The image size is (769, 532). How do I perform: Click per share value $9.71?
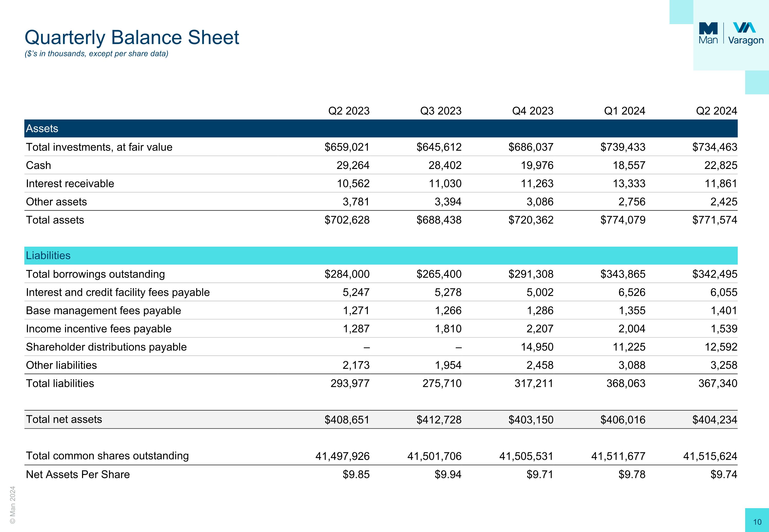click(540, 474)
